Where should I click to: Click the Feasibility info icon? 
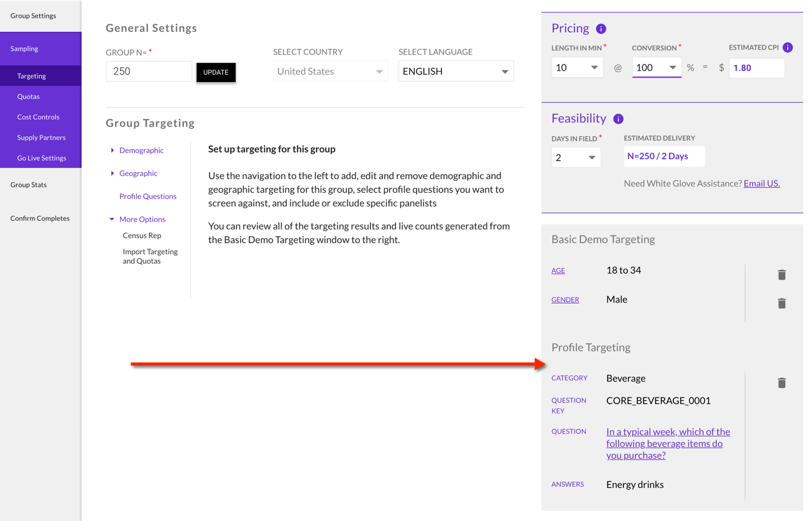click(618, 119)
